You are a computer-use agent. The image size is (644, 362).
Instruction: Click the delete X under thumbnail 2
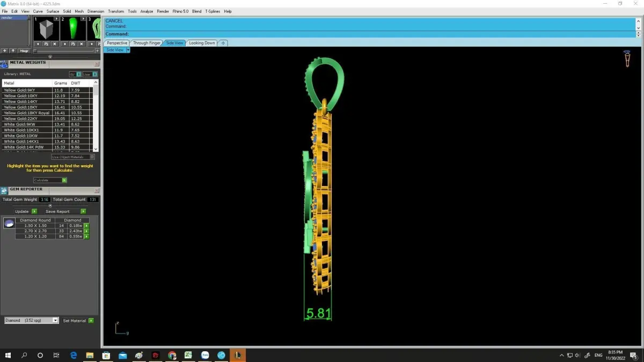[82, 44]
